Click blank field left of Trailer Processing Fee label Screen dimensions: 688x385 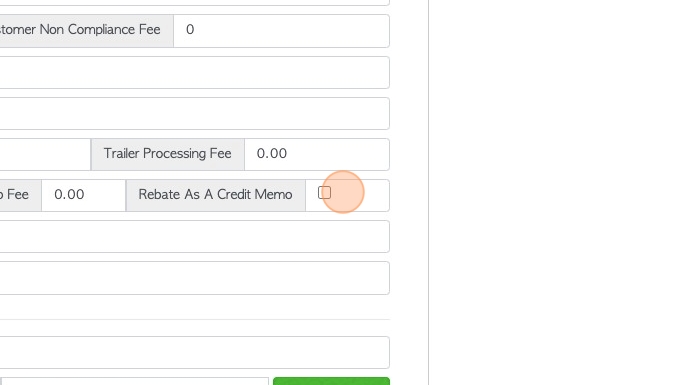[45, 154]
